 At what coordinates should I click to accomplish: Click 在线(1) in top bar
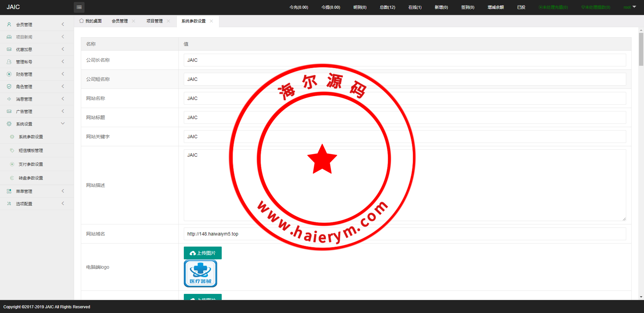pyautogui.click(x=415, y=7)
